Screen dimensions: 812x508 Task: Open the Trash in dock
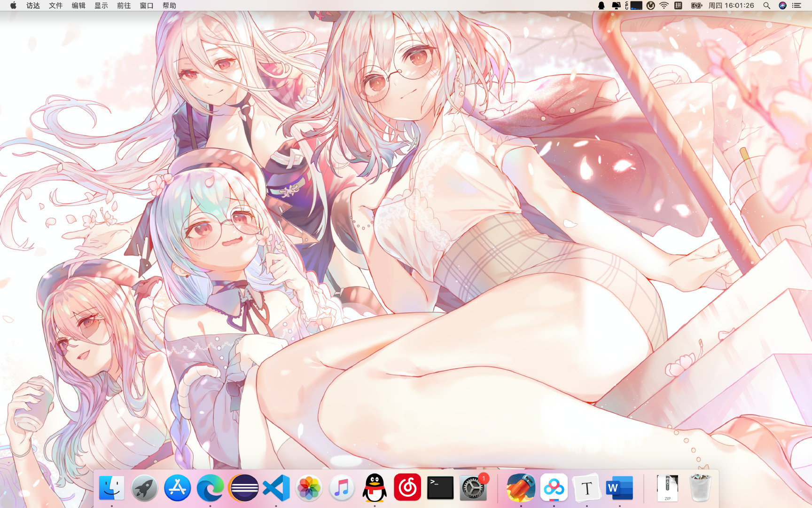coord(700,488)
